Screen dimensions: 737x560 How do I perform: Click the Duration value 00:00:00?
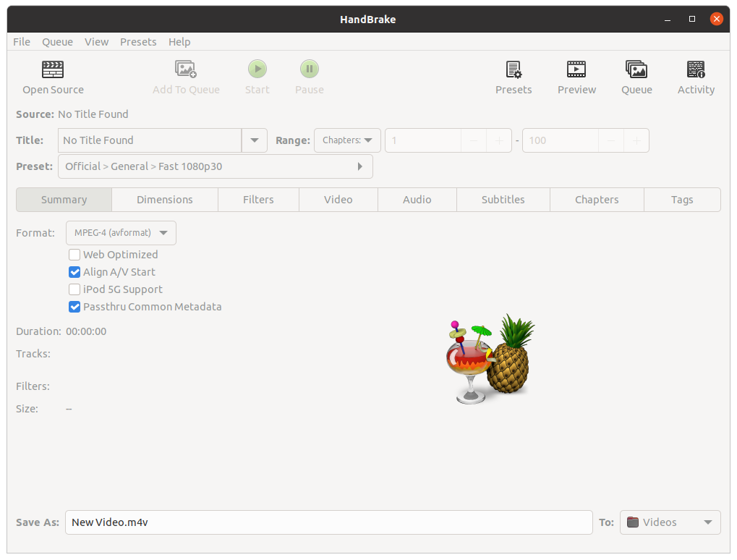pos(86,331)
